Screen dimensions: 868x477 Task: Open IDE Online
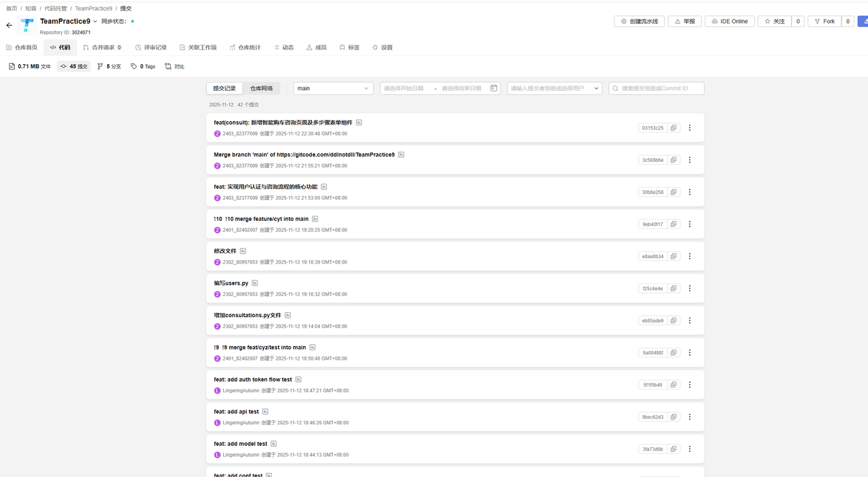click(730, 21)
